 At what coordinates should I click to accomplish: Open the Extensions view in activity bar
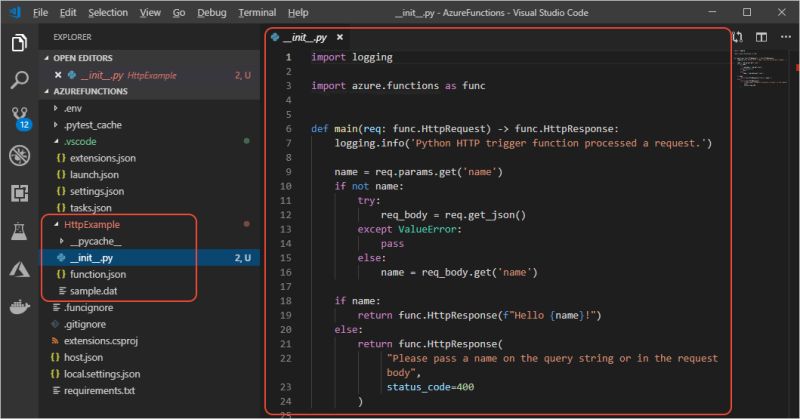pos(19,193)
